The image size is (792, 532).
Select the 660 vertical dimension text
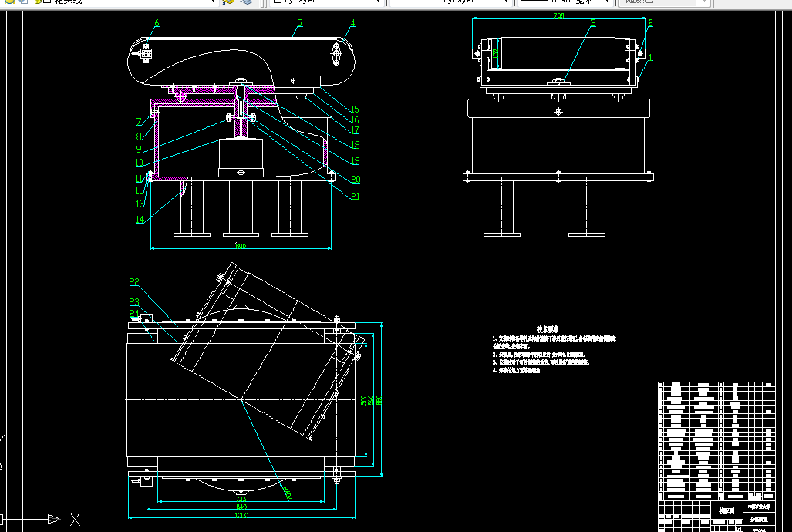(x=379, y=400)
